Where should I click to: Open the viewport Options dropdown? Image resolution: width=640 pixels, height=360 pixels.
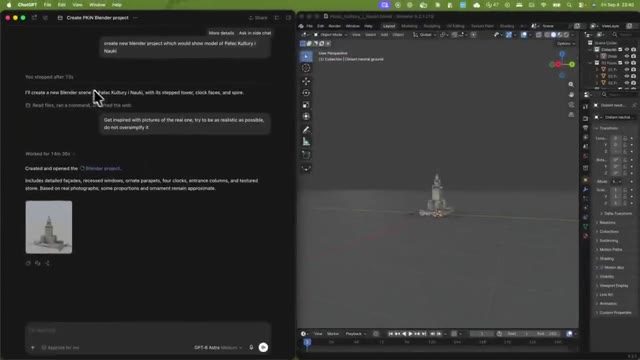coord(566,44)
